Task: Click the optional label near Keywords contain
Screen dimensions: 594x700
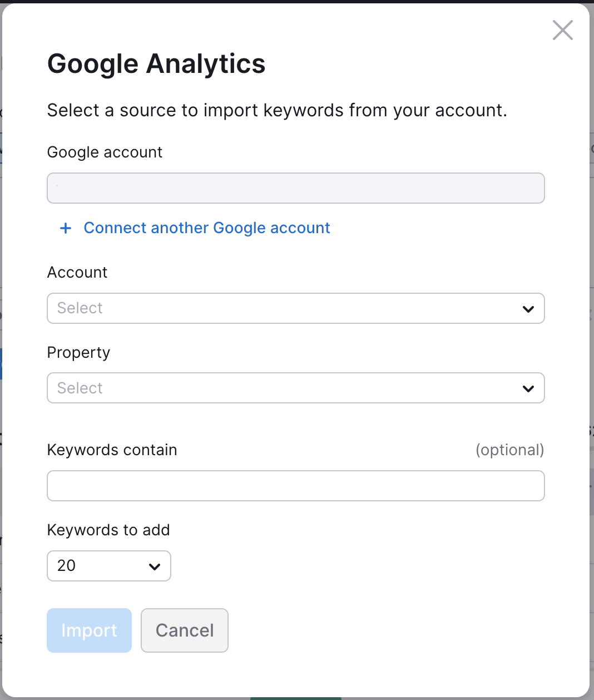Action: point(509,450)
